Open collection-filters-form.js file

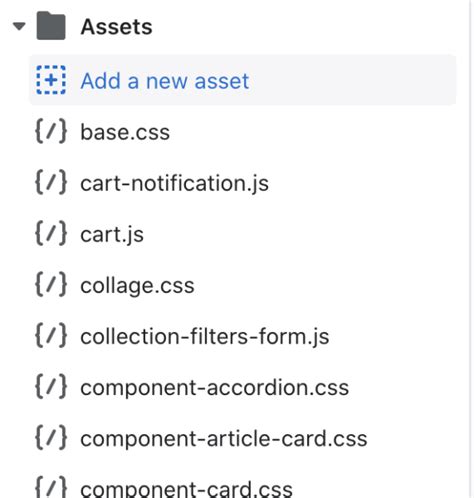(x=205, y=337)
